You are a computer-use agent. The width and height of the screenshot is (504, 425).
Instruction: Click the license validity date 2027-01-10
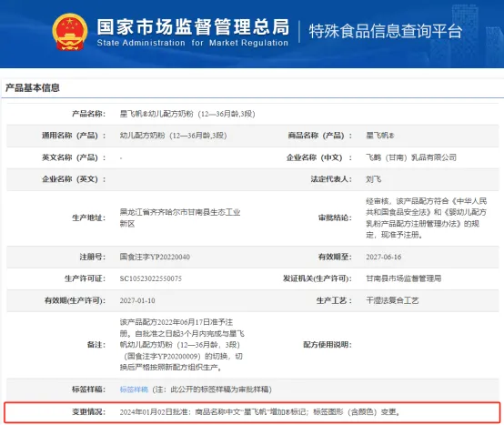point(137,300)
